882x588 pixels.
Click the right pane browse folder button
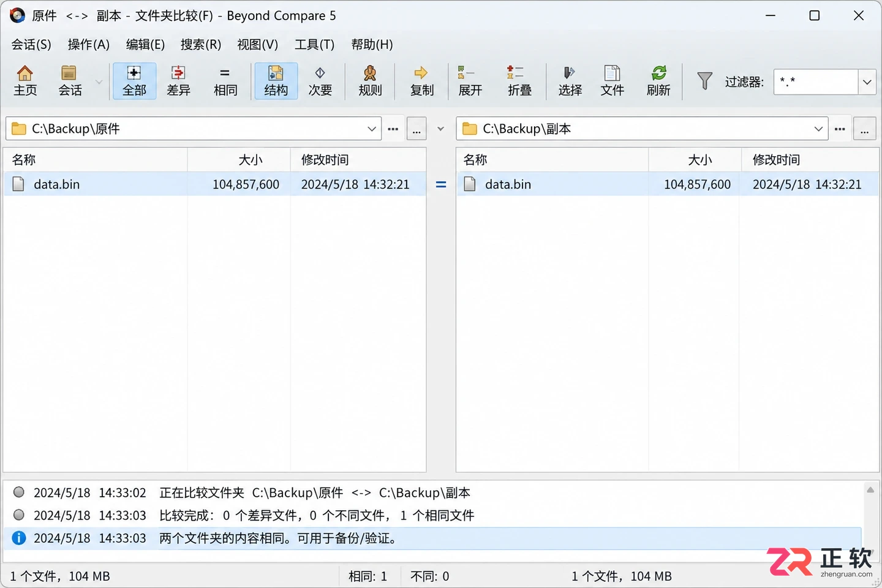click(864, 129)
